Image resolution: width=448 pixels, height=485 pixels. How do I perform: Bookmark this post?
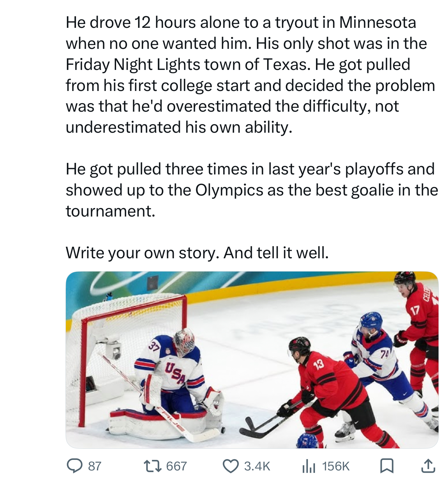387,466
